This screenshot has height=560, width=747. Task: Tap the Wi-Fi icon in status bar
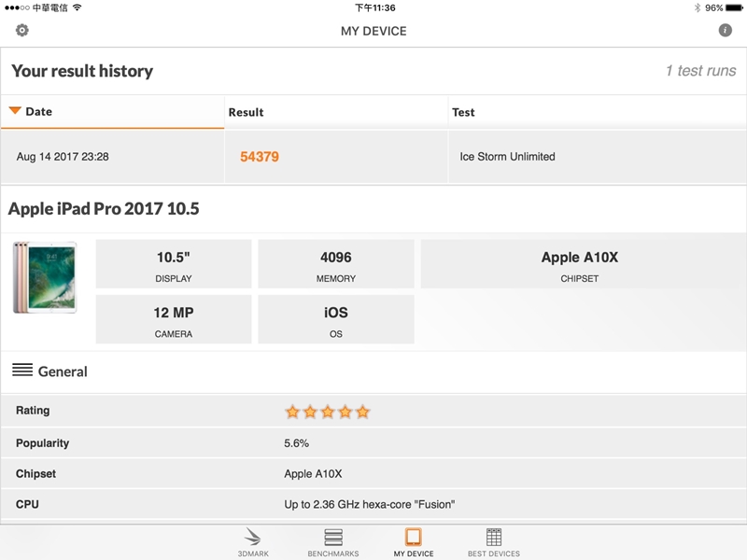[77, 7]
